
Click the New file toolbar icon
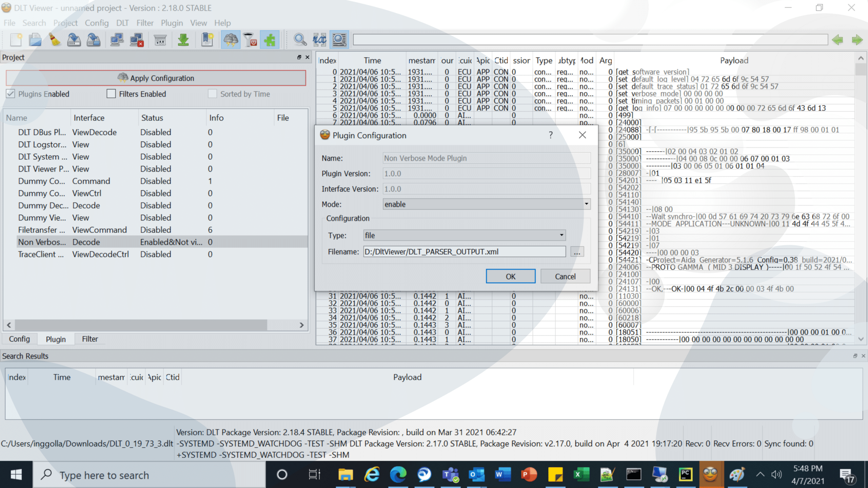[x=16, y=40]
